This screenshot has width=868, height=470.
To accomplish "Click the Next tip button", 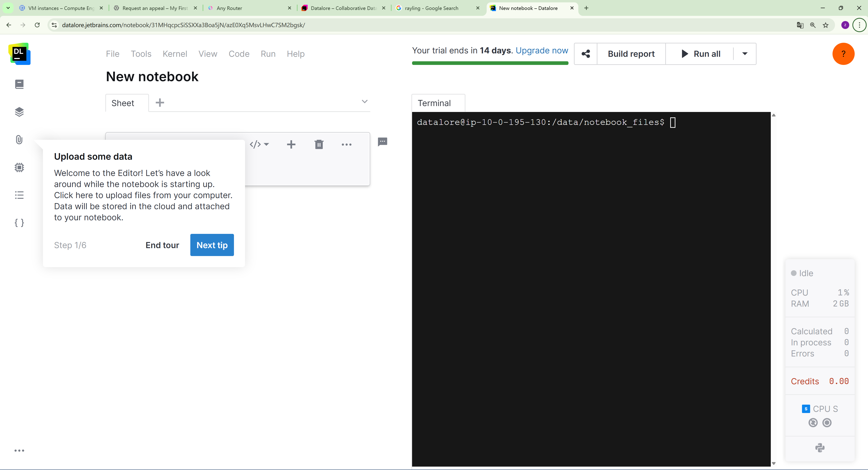I will (212, 245).
